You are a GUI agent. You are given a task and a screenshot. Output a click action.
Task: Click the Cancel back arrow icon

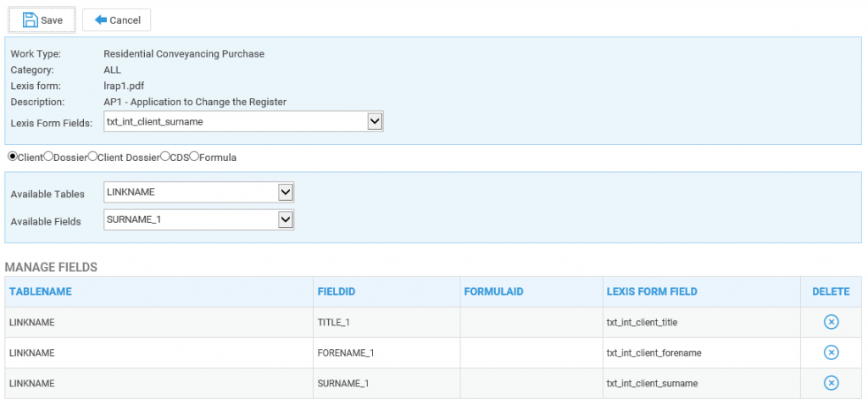point(100,20)
